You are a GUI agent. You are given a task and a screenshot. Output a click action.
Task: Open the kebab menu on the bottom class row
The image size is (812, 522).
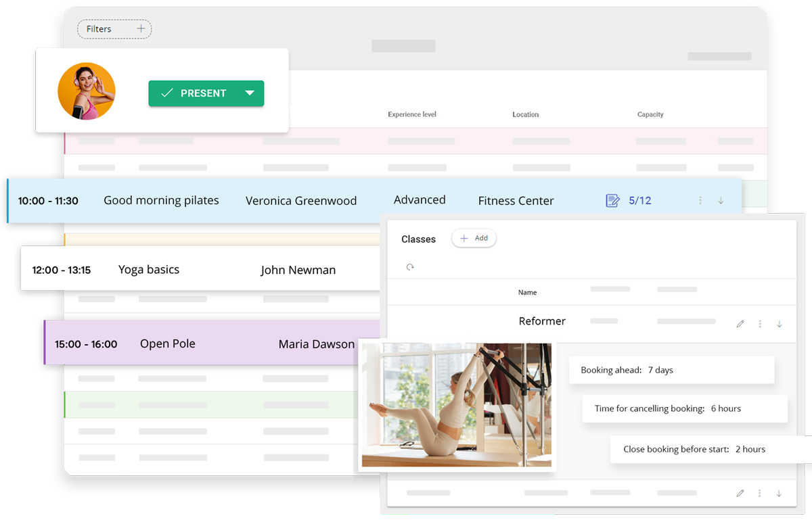(x=759, y=493)
